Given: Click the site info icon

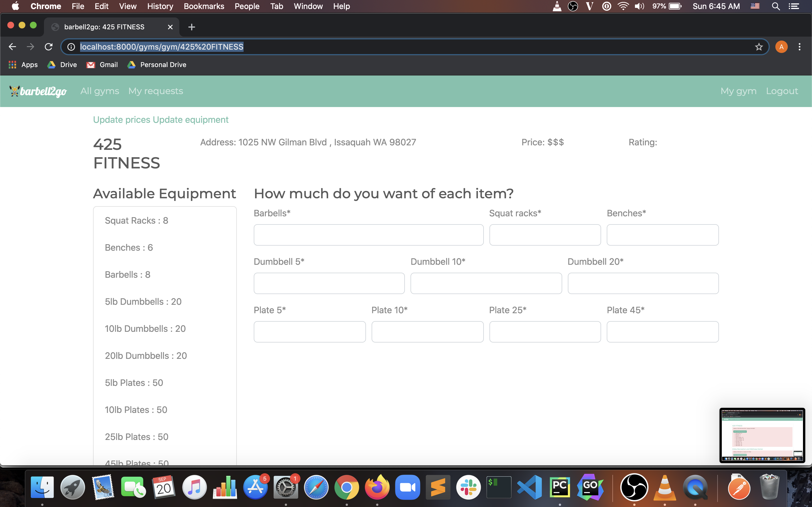Looking at the screenshot, I should (71, 46).
